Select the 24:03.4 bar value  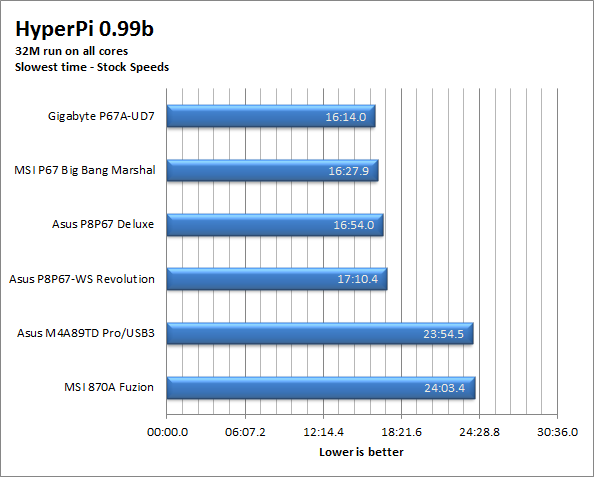[445, 388]
